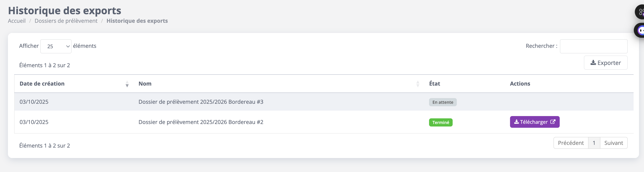Click the download icon on the Exporter button

point(593,63)
